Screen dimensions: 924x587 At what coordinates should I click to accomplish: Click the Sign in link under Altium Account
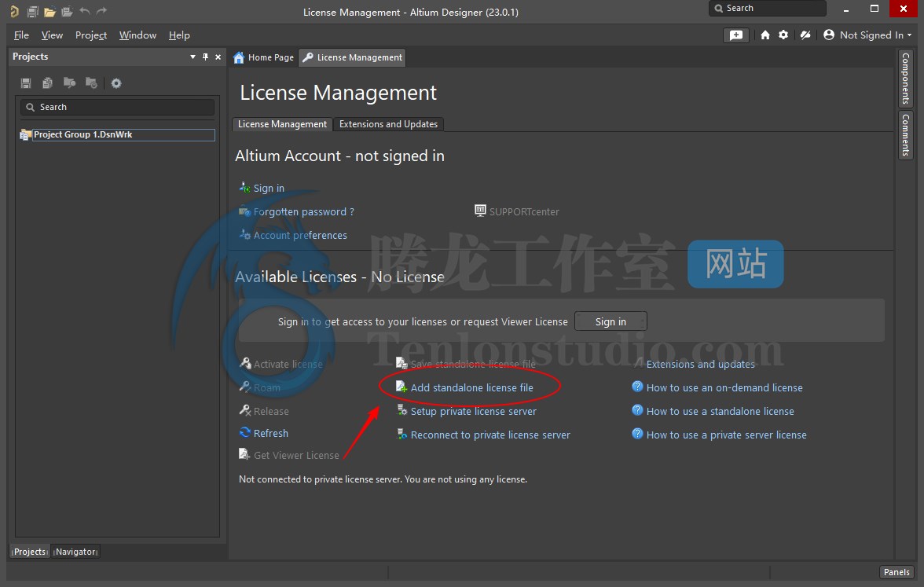[x=269, y=188]
